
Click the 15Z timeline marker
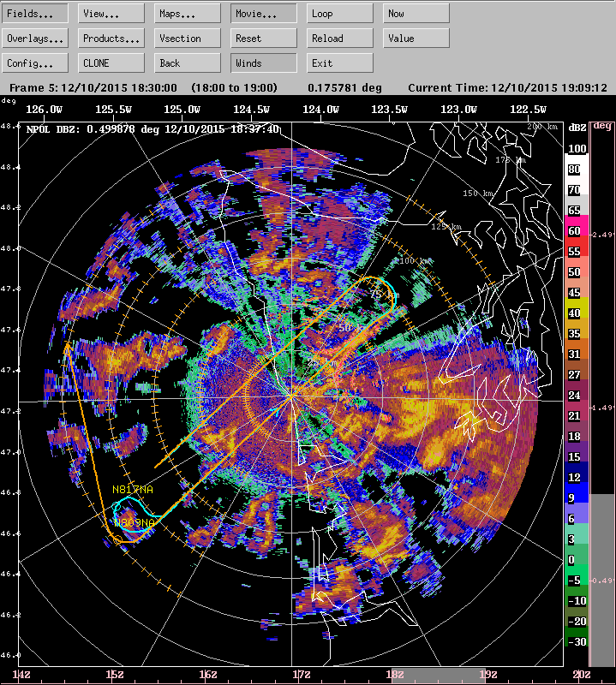115,675
